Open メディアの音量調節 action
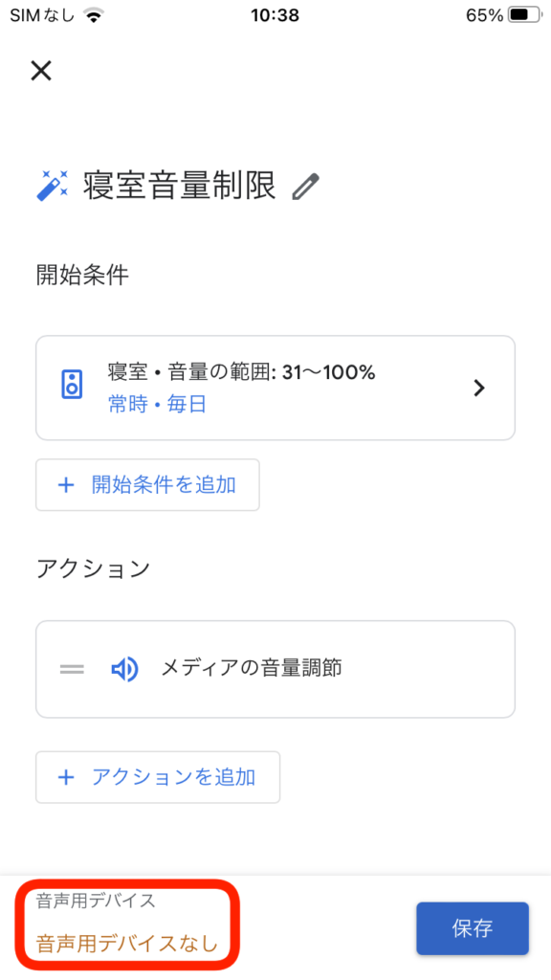This screenshot has height=980, width=551. click(x=275, y=669)
